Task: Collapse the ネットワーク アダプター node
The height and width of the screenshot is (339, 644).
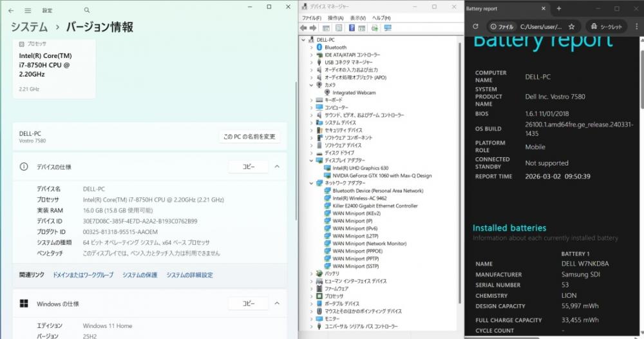Action: 311,183
